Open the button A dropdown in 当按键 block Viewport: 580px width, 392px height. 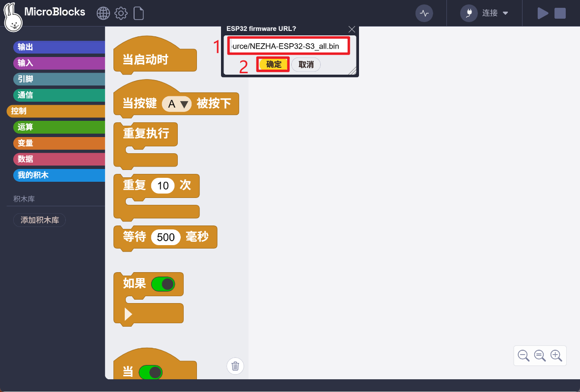click(x=176, y=104)
